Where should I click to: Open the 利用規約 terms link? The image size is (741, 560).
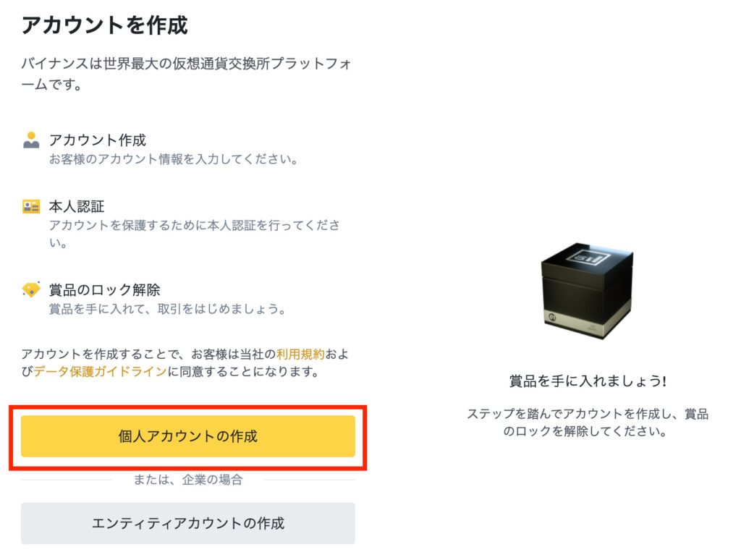[x=300, y=354]
